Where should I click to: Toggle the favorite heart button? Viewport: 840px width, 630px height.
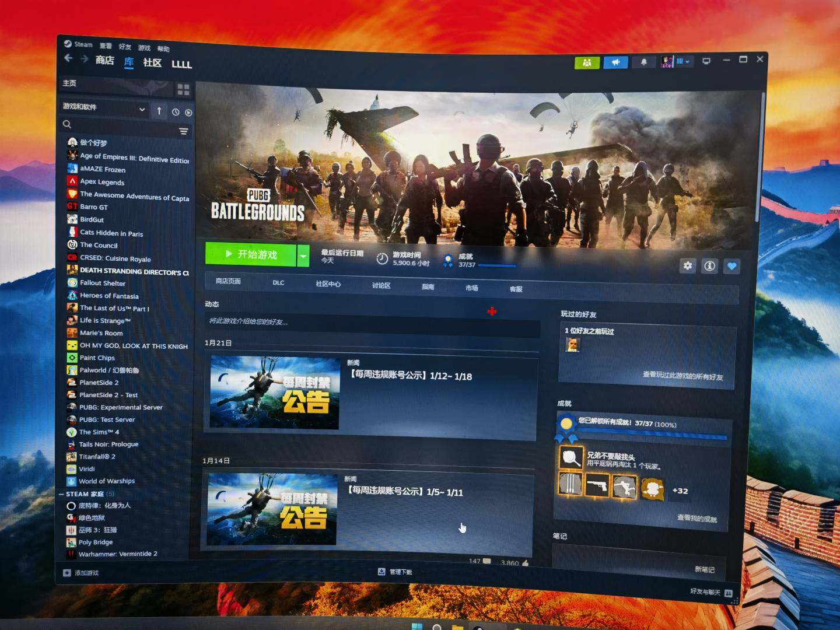[x=731, y=267]
